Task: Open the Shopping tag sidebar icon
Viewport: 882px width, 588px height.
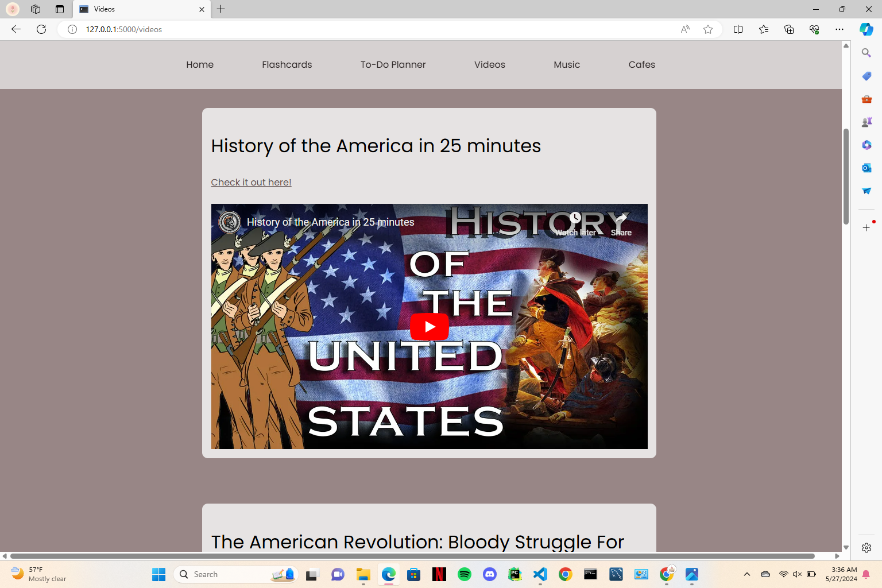Action: 866,76
